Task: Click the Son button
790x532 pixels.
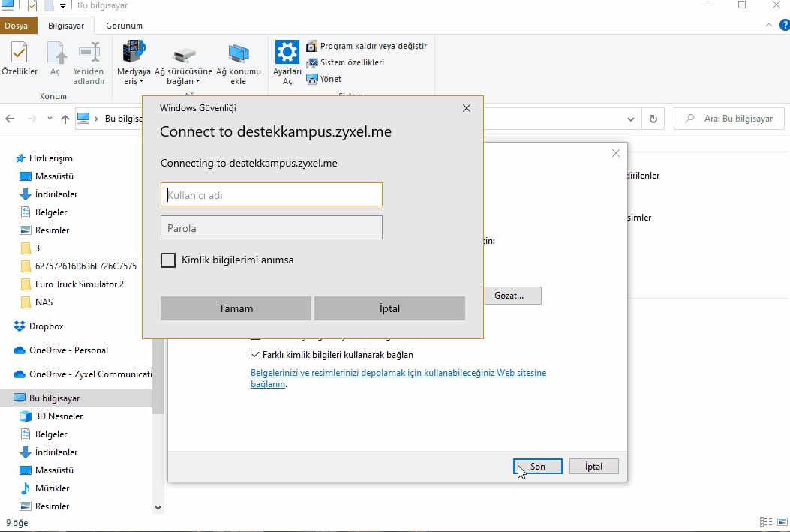Action: (x=538, y=467)
